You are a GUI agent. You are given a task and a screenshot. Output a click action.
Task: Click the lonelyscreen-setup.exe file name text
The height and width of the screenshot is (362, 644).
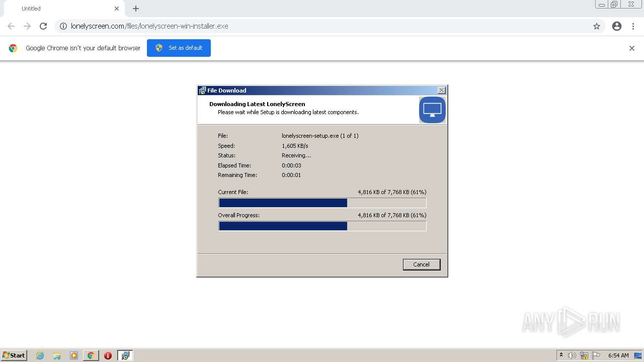pos(320,136)
